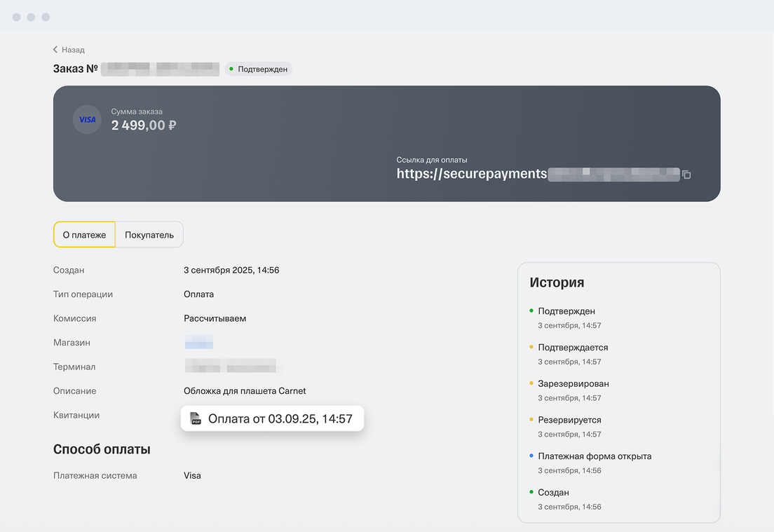This screenshot has width=774, height=532.
Task: Click the green dot beside Создан in history
Action: [x=531, y=492]
